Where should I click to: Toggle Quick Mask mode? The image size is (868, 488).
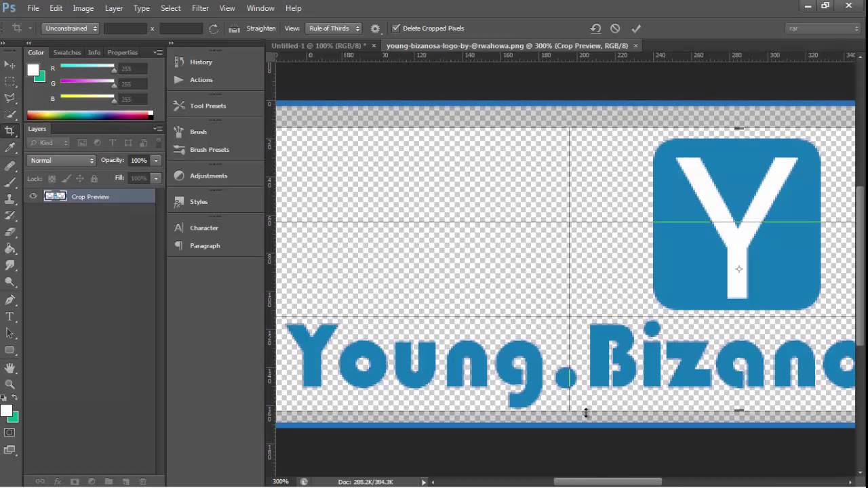10,432
